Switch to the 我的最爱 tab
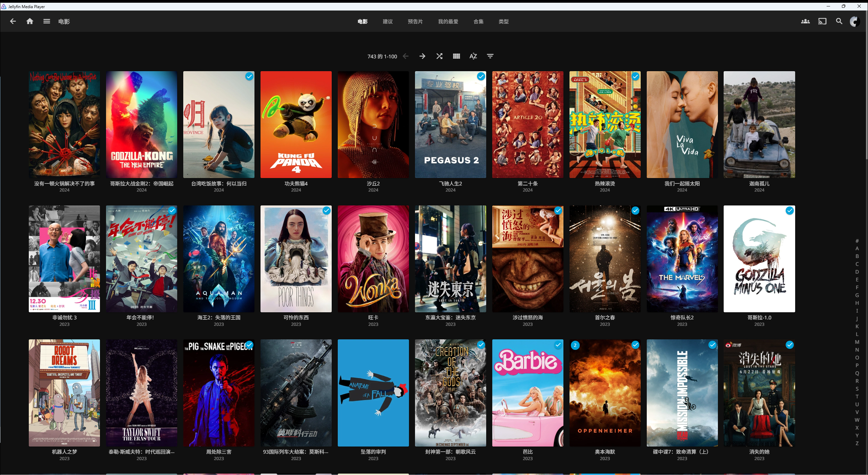This screenshot has width=868, height=475. pyautogui.click(x=448, y=21)
